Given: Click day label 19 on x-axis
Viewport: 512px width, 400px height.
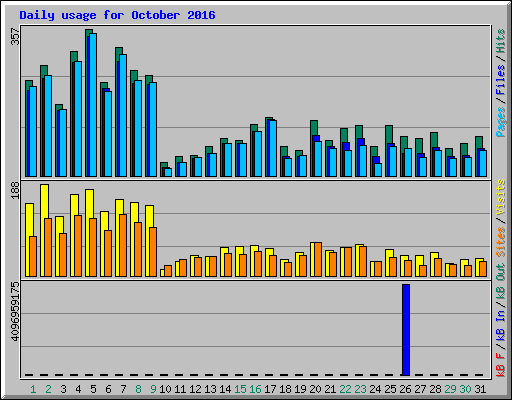Looking at the screenshot, I should tap(300, 389).
